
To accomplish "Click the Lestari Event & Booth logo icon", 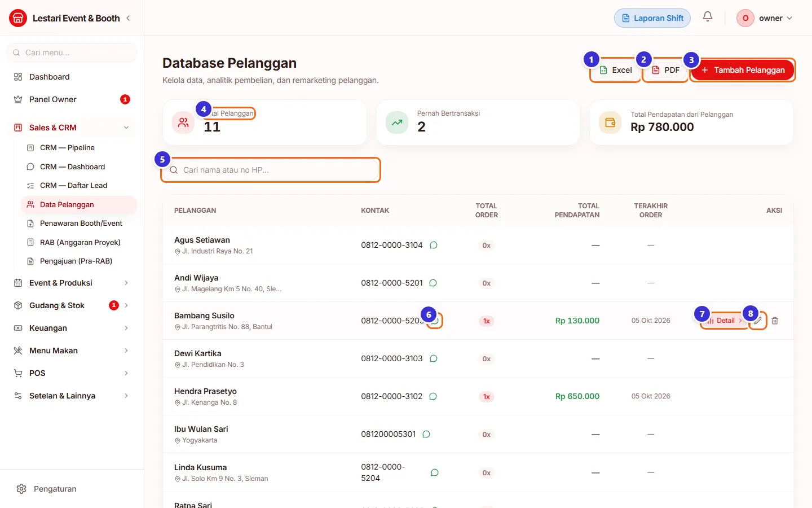I will pos(18,18).
